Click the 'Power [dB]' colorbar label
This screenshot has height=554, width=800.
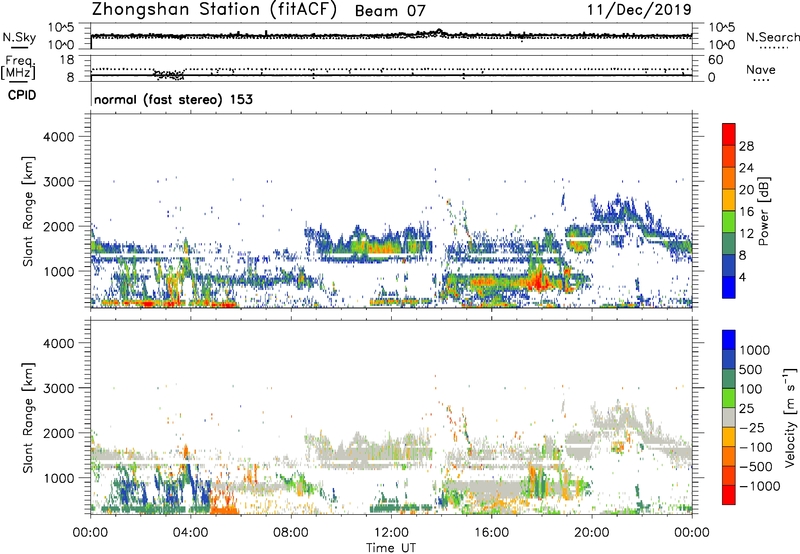point(763,211)
